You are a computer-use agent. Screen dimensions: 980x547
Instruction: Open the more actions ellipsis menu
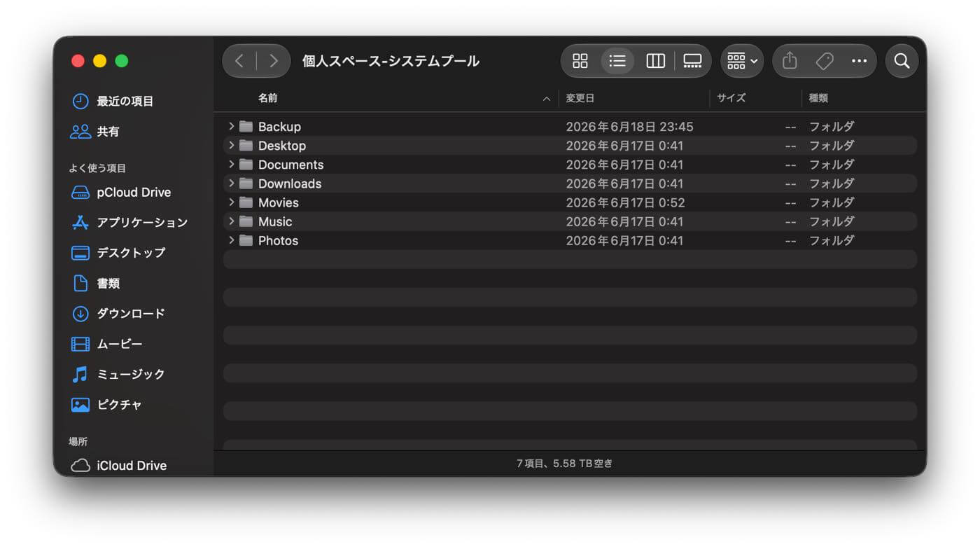coord(859,61)
